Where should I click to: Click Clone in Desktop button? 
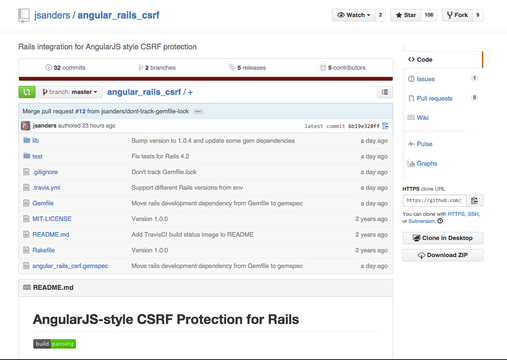tap(443, 238)
